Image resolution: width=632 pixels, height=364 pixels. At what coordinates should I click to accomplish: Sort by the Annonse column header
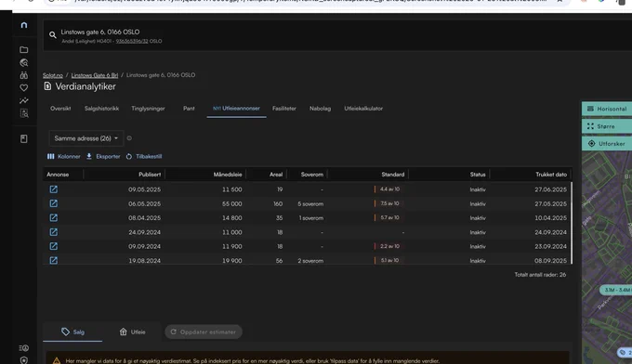coord(58,175)
